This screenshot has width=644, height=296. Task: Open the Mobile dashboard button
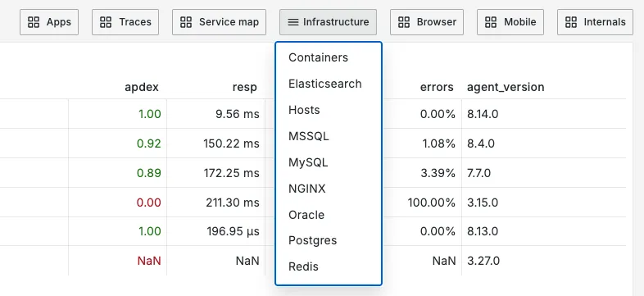tap(510, 22)
